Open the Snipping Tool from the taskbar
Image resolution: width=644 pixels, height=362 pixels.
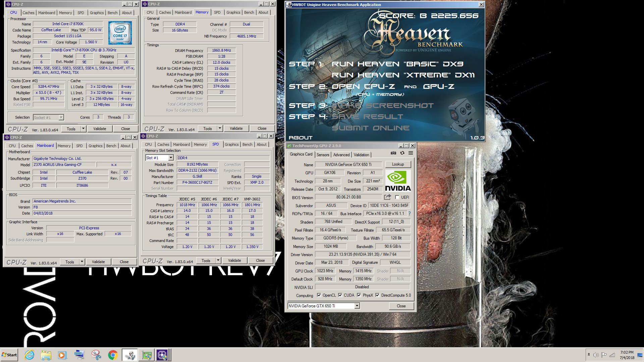pos(96,355)
